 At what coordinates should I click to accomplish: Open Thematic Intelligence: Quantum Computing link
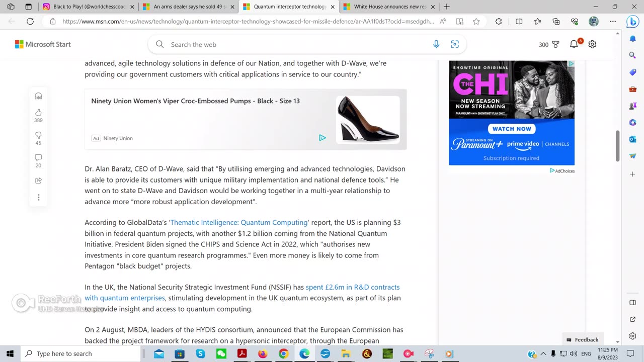point(238,222)
